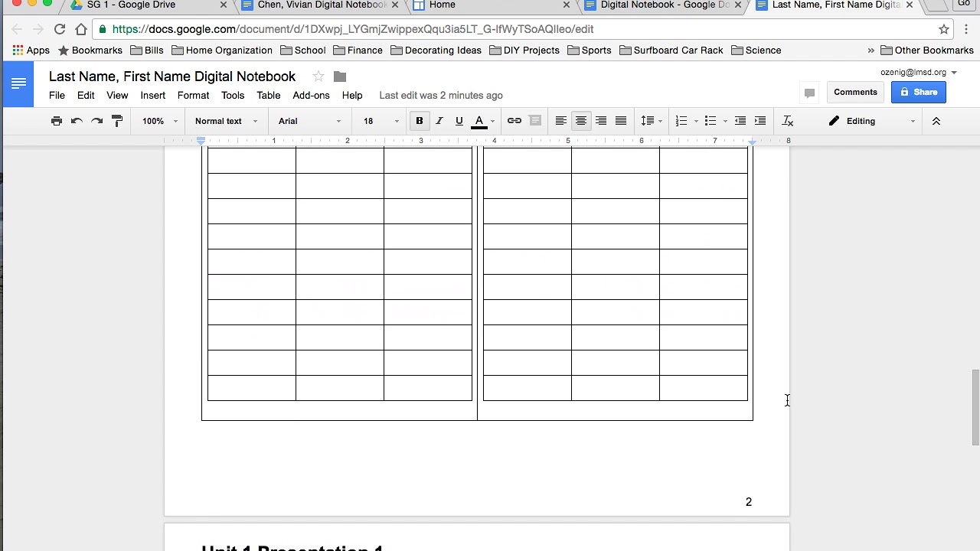The image size is (980, 551).
Task: Toggle Italic formatting
Action: point(439,121)
